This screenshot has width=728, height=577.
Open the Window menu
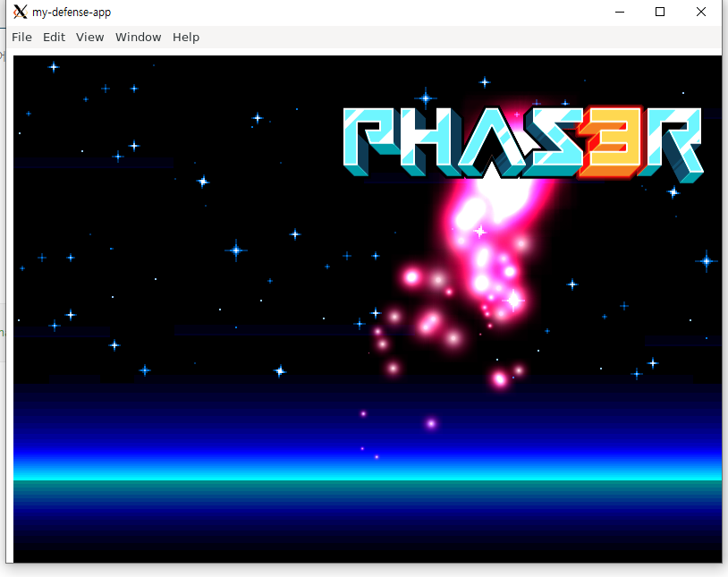(x=138, y=38)
